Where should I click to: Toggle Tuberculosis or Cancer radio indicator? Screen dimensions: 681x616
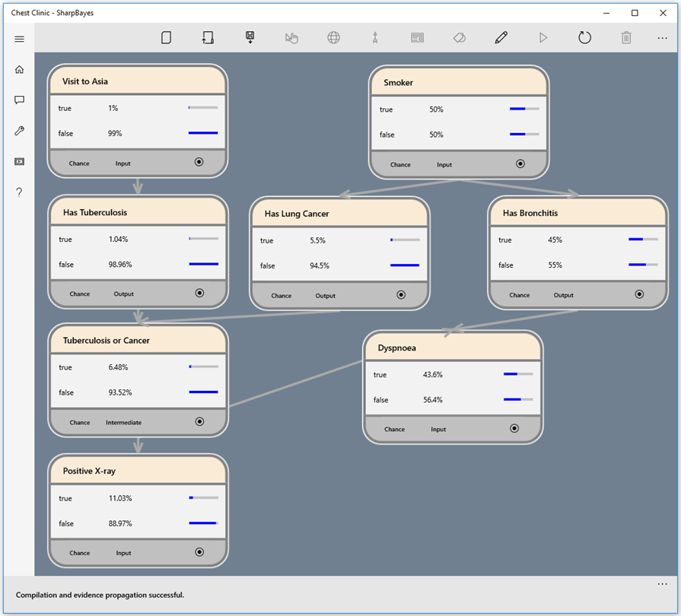point(199,421)
